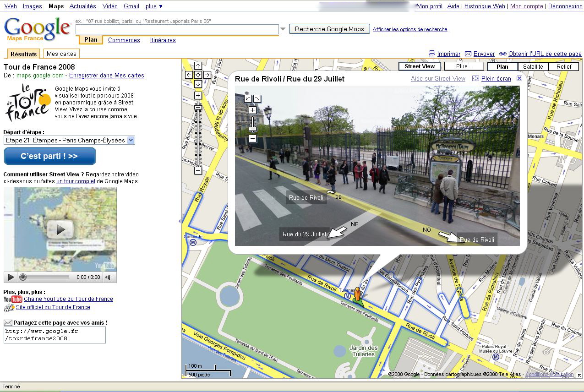Click the Concorde metro M icon
584x392 pixels.
coord(193,242)
